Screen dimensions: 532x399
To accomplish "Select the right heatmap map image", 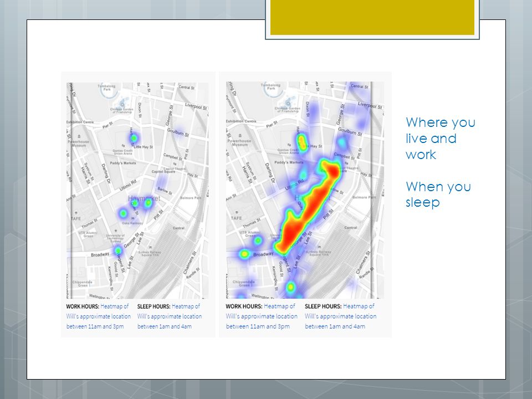I will [305, 190].
